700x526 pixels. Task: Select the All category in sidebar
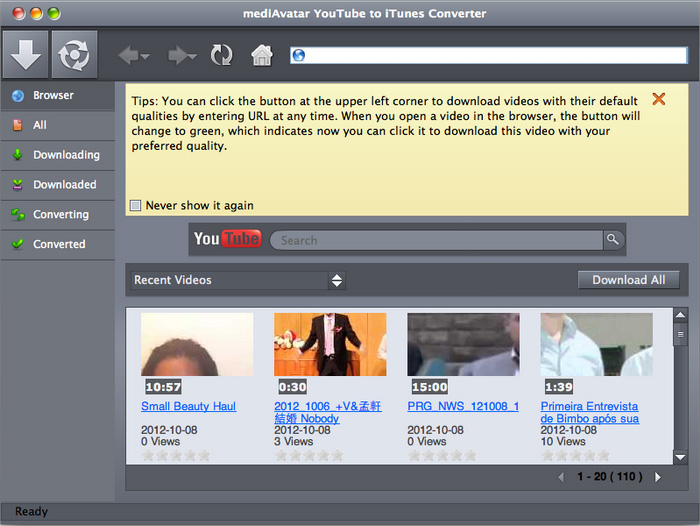[x=58, y=125]
